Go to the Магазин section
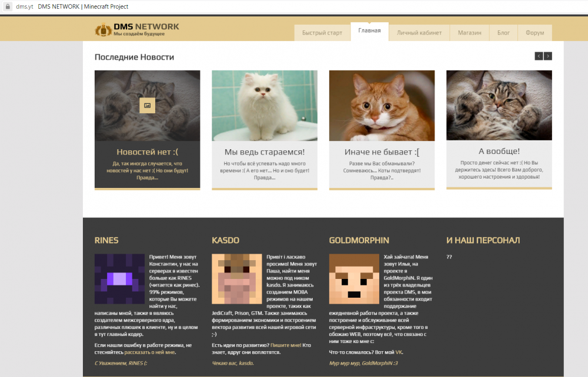The width and height of the screenshot is (588, 377). point(469,32)
